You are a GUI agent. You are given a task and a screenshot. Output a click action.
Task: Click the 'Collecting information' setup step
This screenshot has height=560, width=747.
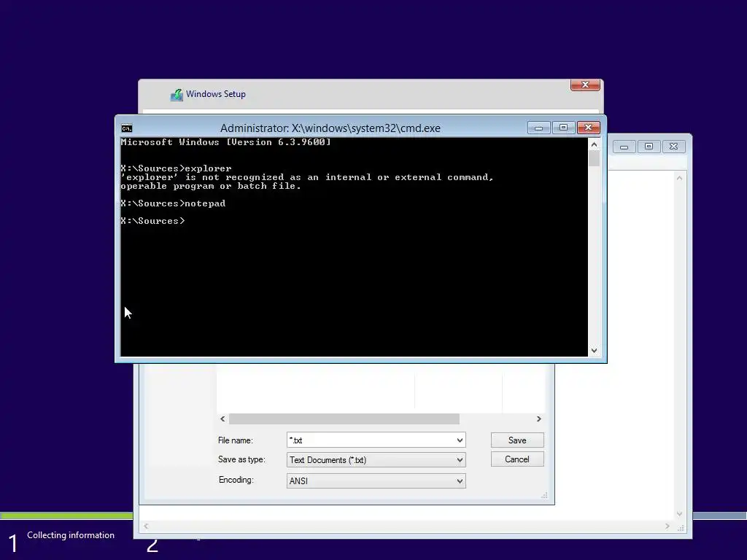71,535
